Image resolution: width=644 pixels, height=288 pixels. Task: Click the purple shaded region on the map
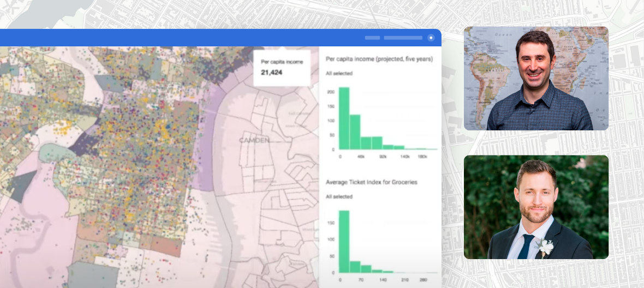tap(207, 142)
